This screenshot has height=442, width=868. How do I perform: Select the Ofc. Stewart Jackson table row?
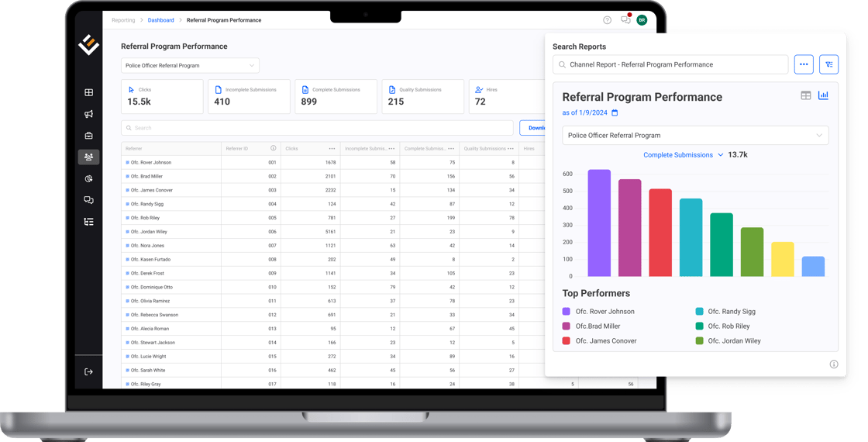pyautogui.click(x=333, y=342)
